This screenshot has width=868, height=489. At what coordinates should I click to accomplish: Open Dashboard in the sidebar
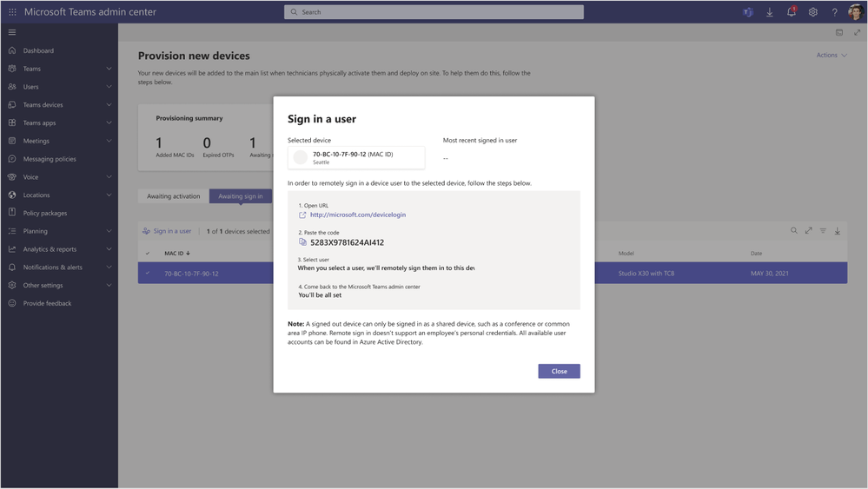[38, 50]
